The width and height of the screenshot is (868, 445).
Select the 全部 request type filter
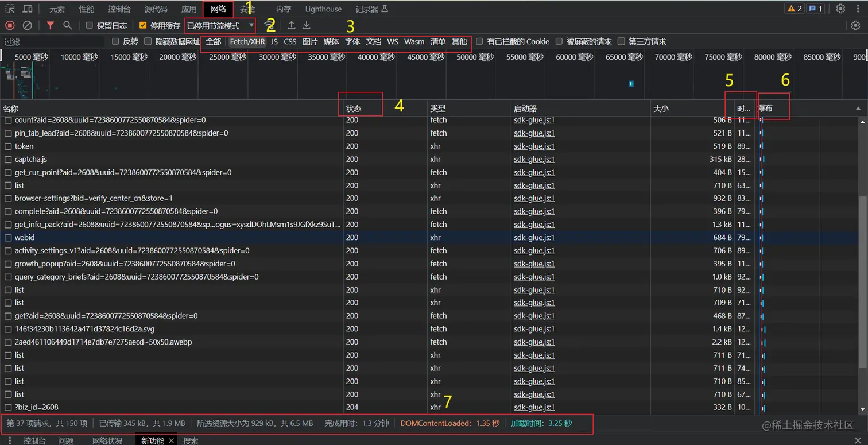[214, 41]
